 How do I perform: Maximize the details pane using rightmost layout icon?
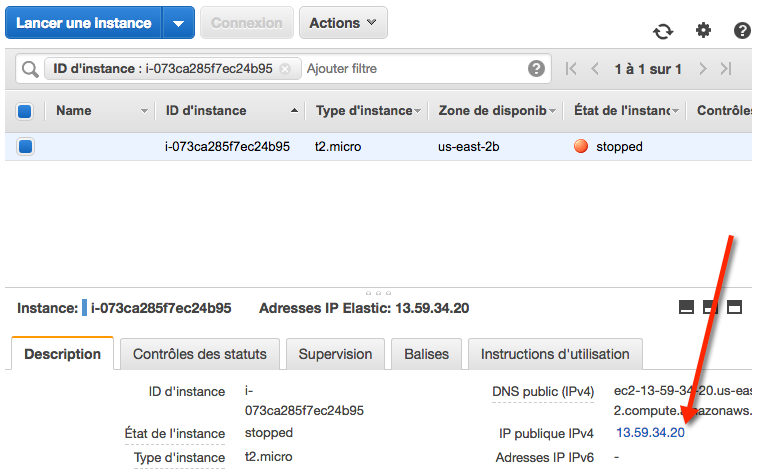pyautogui.click(x=734, y=307)
